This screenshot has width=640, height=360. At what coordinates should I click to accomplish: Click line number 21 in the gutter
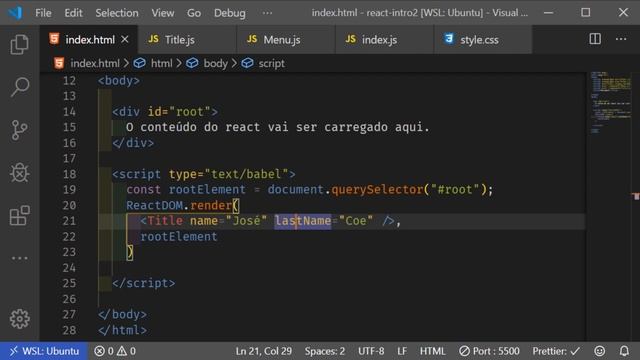[x=69, y=221]
